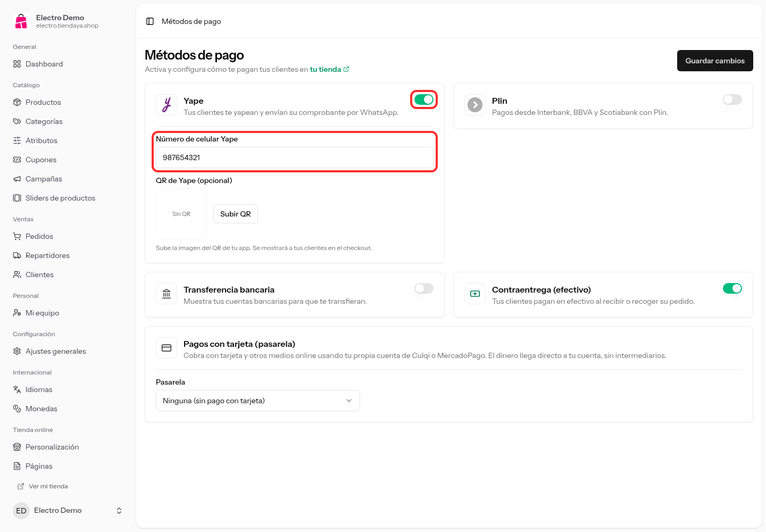
Task: Click the Pedidos shopping cart icon
Action: [x=17, y=236]
